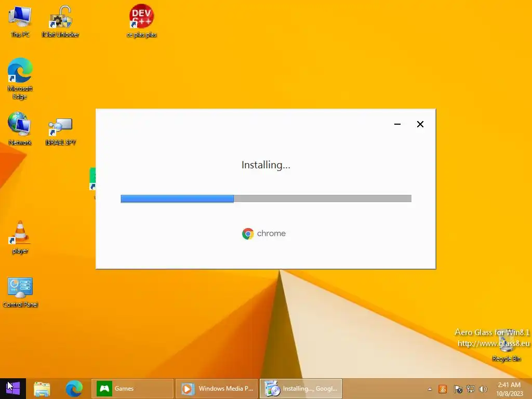Launch Microsoft Edge from the taskbar

[x=74, y=389]
